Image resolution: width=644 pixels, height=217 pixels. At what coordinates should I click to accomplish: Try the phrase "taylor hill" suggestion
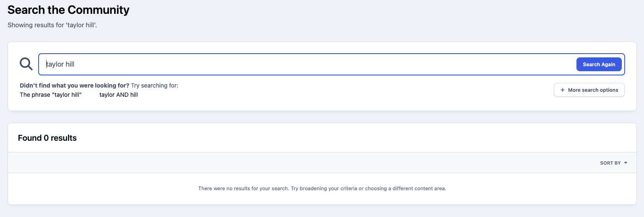(51, 95)
